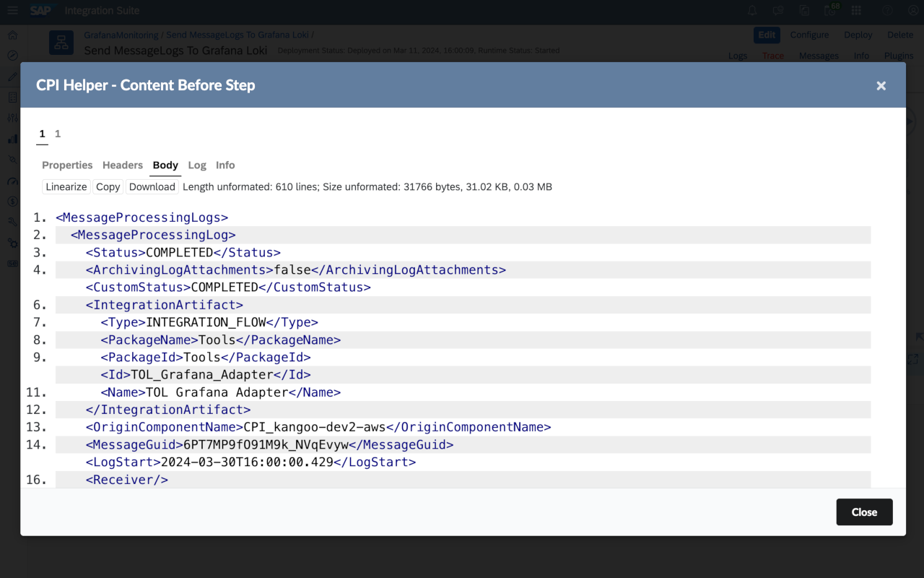Open the notifications bell icon

coord(751,11)
